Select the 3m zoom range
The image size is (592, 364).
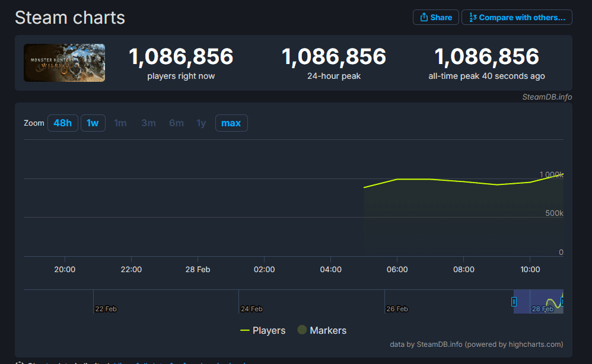(x=148, y=123)
